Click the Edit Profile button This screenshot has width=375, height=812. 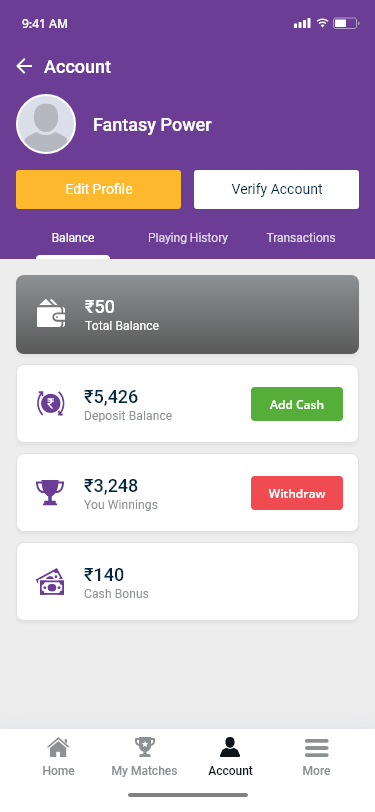(98, 190)
